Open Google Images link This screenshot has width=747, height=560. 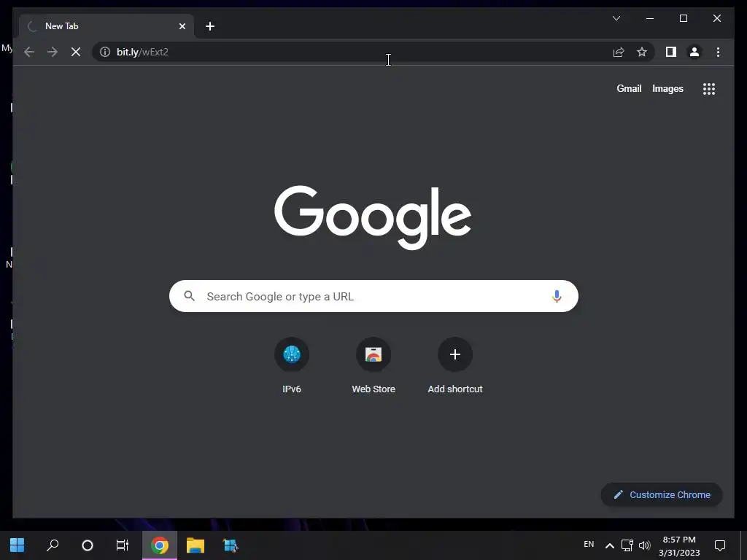[x=667, y=88]
